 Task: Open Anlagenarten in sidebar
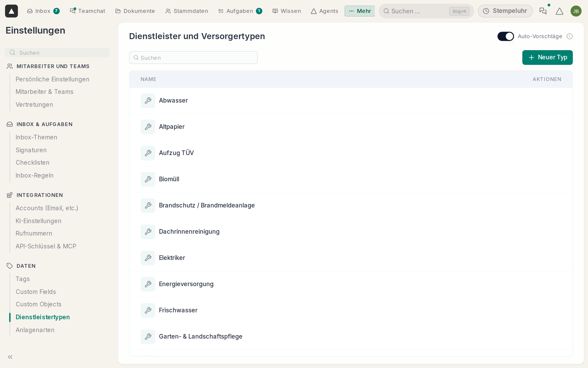pyautogui.click(x=35, y=330)
